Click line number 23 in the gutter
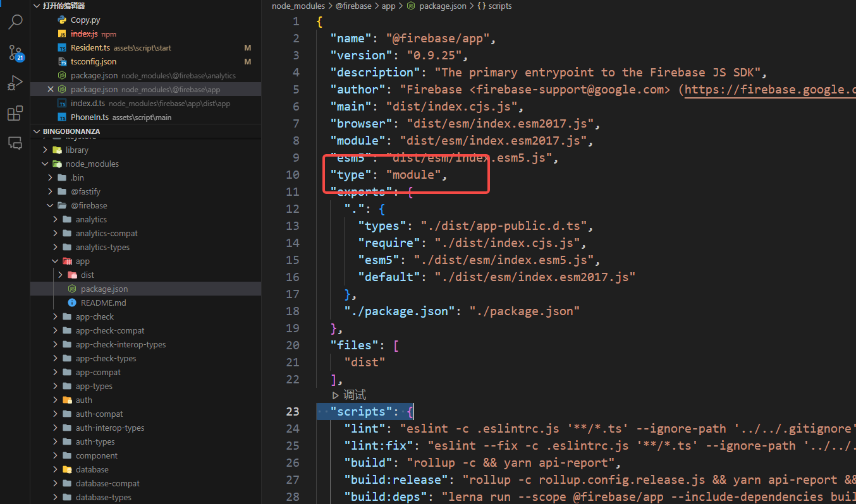This screenshot has height=504, width=856. [293, 412]
